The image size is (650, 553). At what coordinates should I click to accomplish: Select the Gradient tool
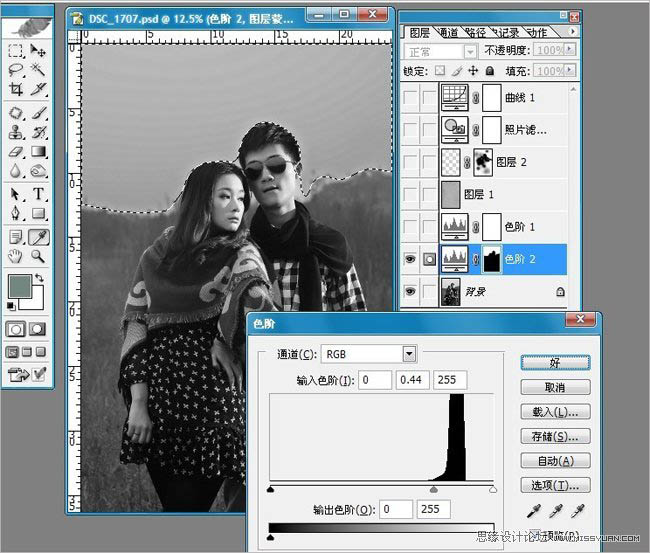coord(38,152)
